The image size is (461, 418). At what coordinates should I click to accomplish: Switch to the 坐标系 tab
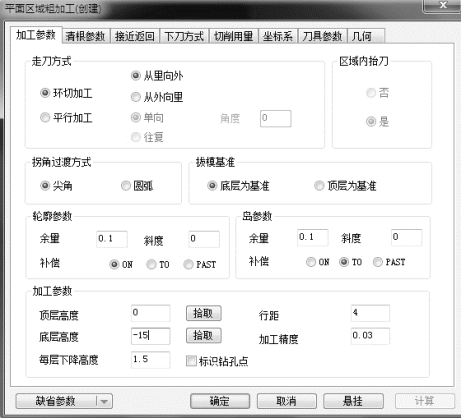(278, 36)
